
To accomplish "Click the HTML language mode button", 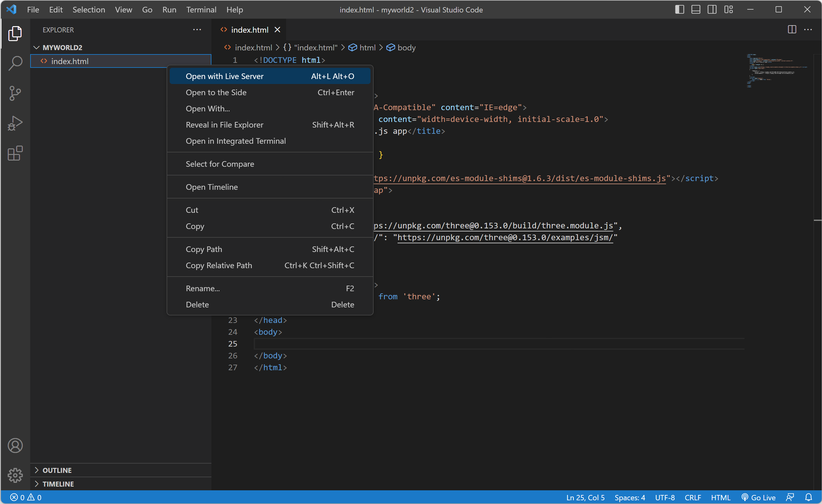I will click(720, 497).
